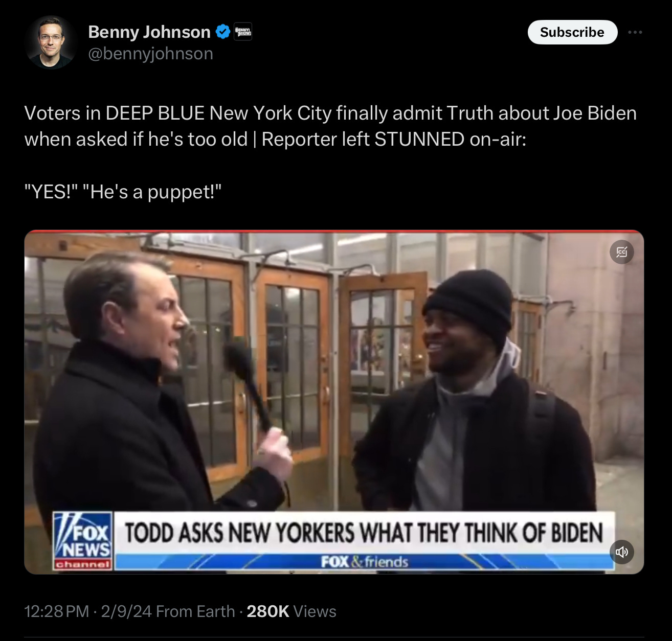Play the Fox News video thumbnail

tap(334, 402)
